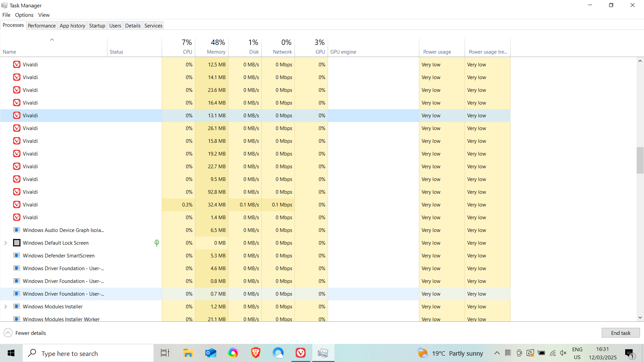Viewport: 644px width, 362px height.
Task: Open Outlook from the taskbar
Action: coord(211,353)
